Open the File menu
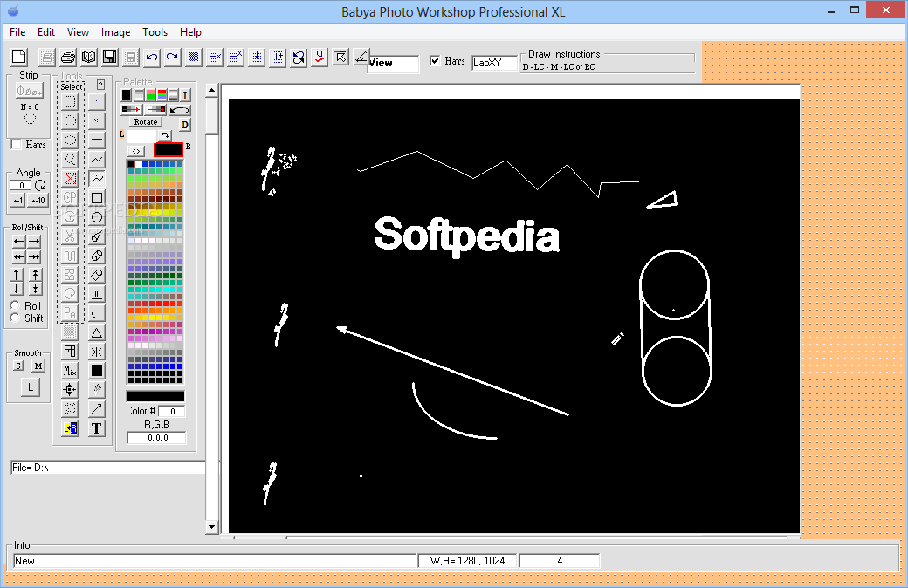908x588 pixels. 17,32
